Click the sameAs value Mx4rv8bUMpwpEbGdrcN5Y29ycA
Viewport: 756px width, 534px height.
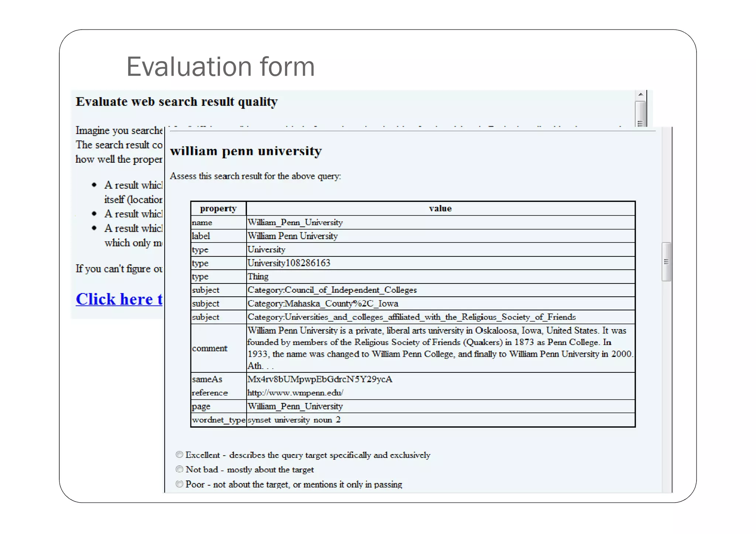pos(320,379)
